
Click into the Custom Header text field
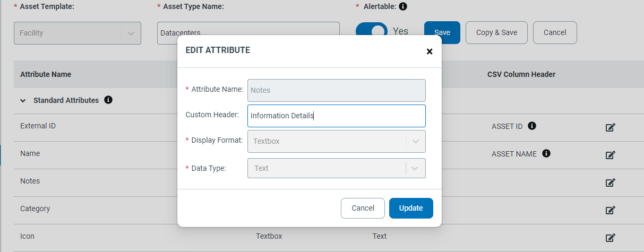pos(336,116)
